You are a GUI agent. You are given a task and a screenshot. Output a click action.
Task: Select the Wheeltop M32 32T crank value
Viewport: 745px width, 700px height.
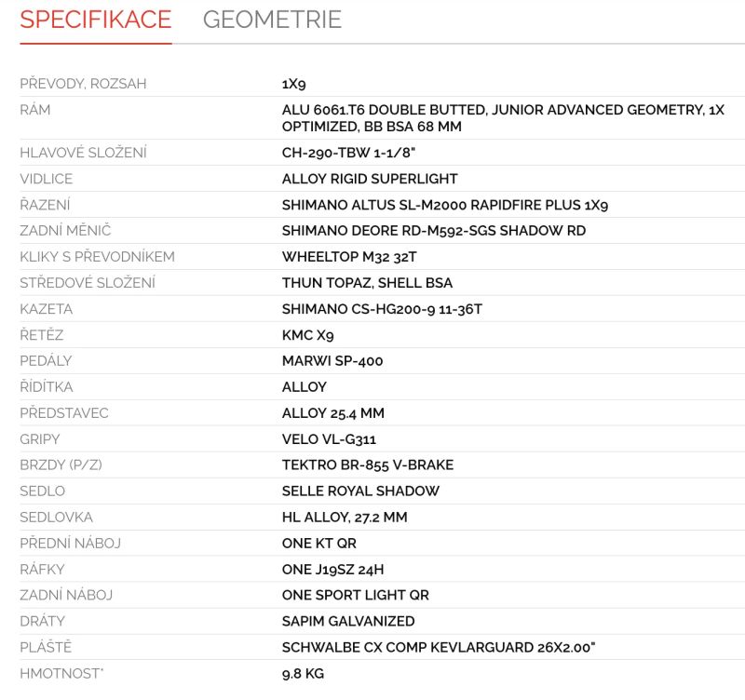(349, 257)
